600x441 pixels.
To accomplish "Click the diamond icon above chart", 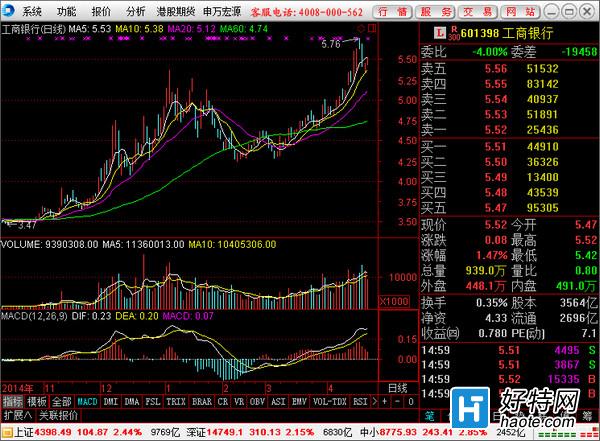I will click(x=361, y=28).
